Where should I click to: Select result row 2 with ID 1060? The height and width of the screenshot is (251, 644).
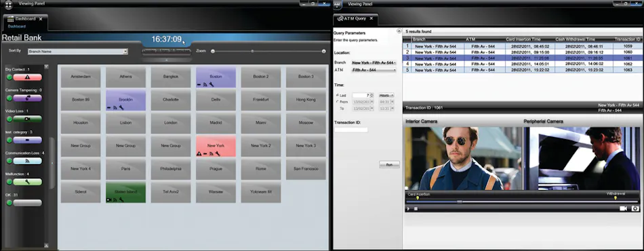click(x=523, y=52)
